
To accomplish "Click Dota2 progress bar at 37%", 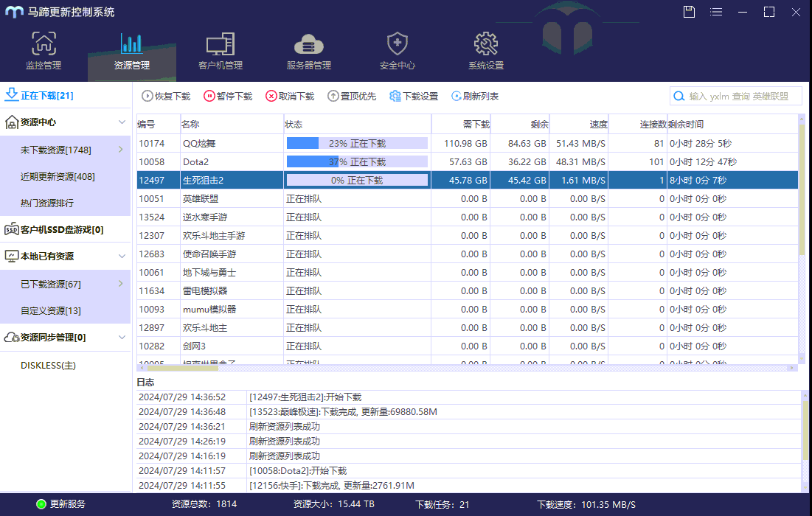I will tap(357, 162).
